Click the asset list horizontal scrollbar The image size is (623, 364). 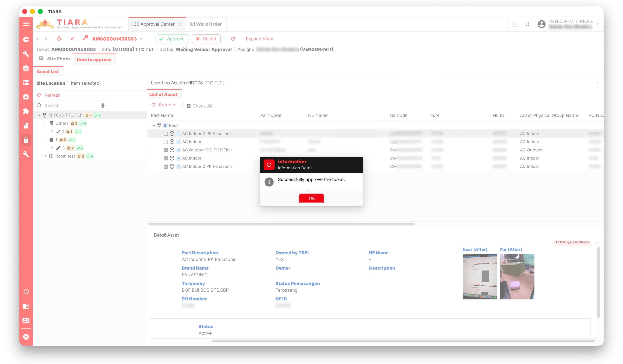[281, 224]
